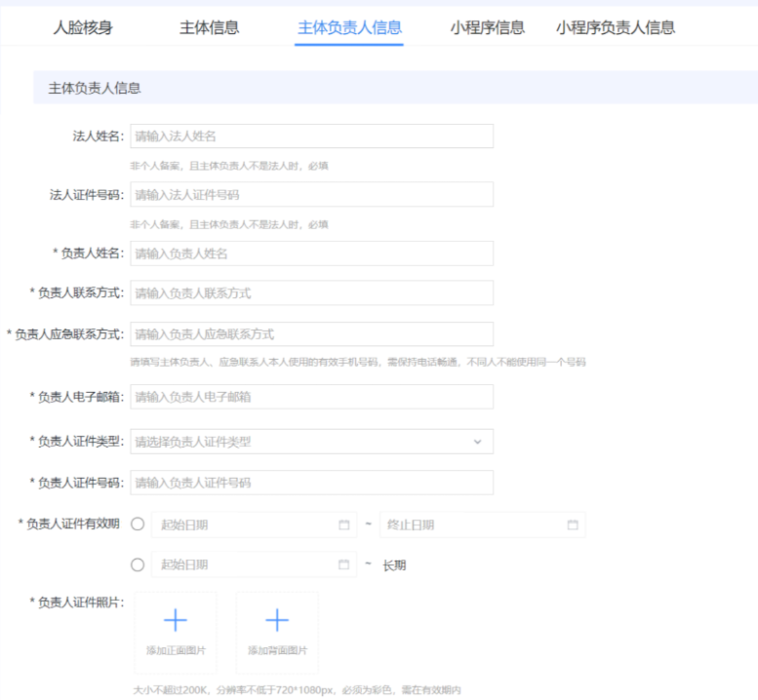Image resolution: width=758 pixels, height=700 pixels.
Task: Select the 主体负责人信息 tab
Action: [x=349, y=28]
